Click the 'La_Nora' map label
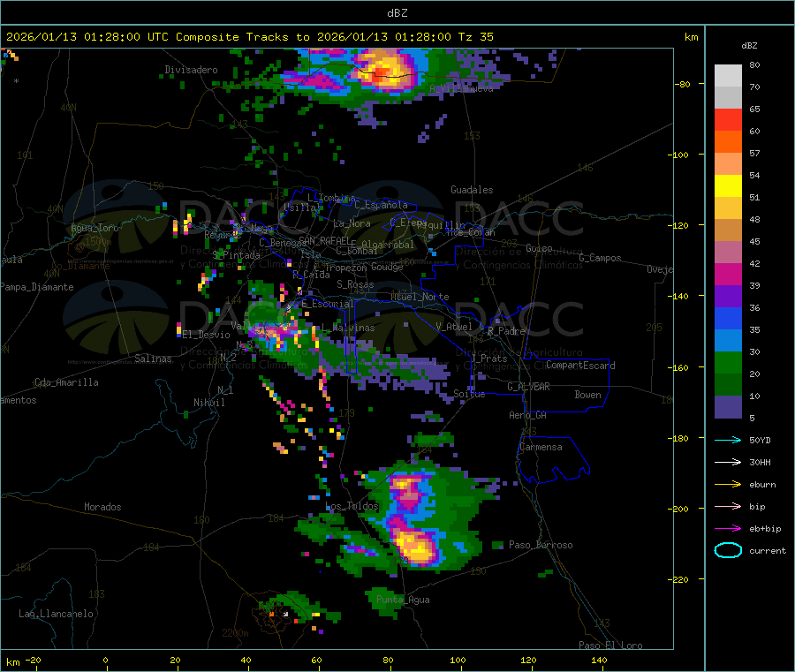Viewport: 795px width, 672px height. coord(352,223)
